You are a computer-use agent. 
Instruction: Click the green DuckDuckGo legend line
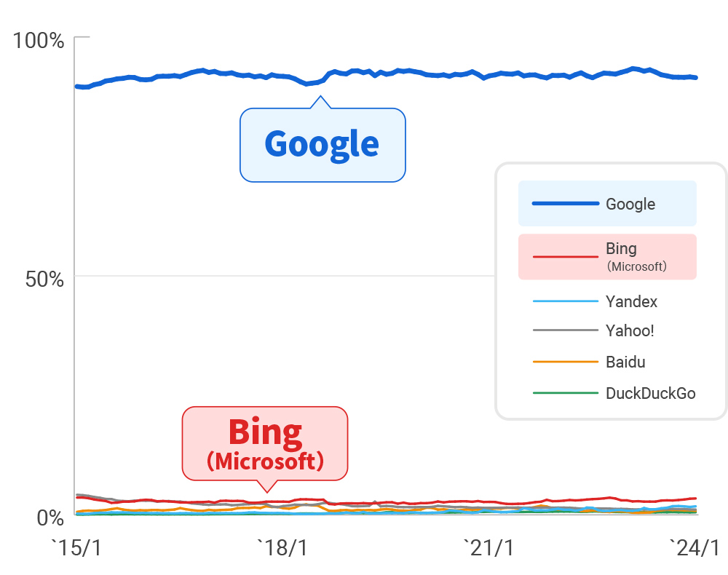(565, 393)
